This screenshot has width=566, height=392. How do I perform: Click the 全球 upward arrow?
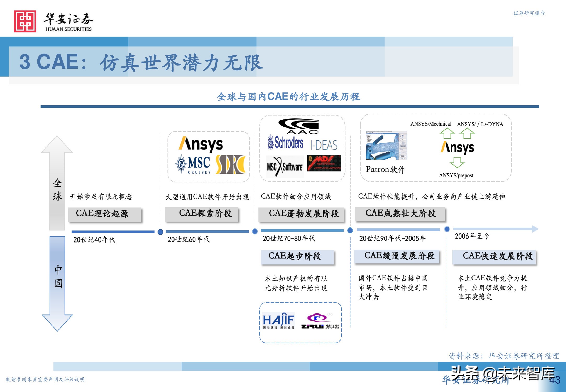click(57, 183)
